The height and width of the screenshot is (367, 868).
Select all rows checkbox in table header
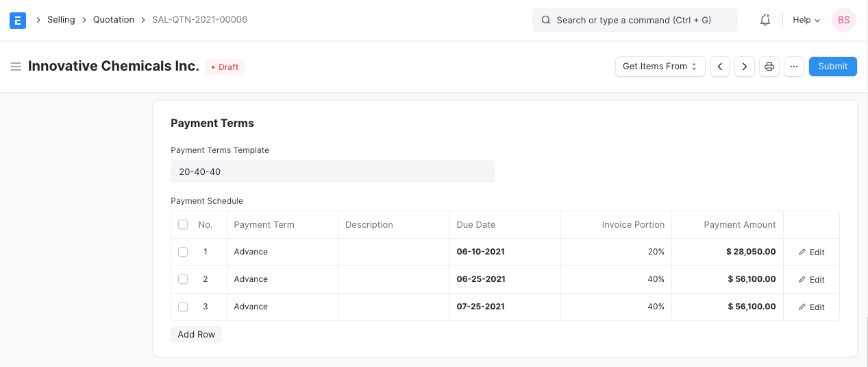pyautogui.click(x=183, y=224)
